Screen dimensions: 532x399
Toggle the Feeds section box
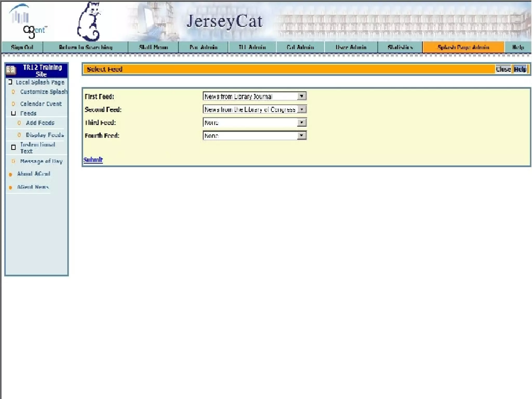(x=14, y=114)
